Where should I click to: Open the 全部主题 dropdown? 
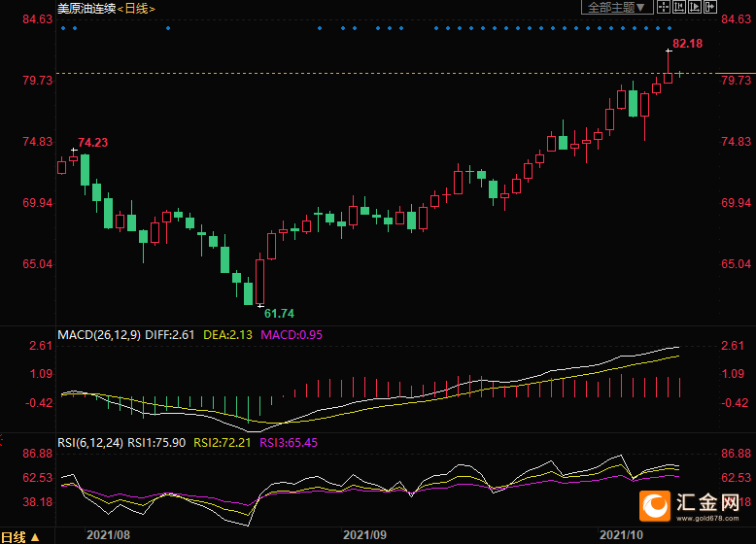616,8
